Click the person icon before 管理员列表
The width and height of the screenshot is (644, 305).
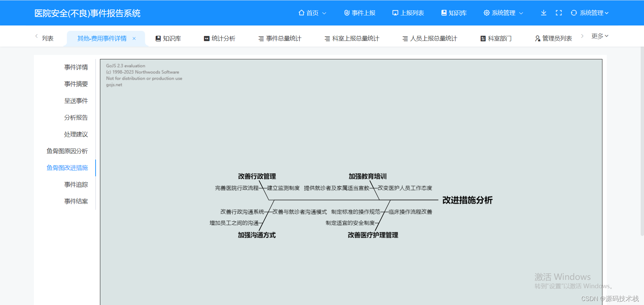[x=538, y=39]
